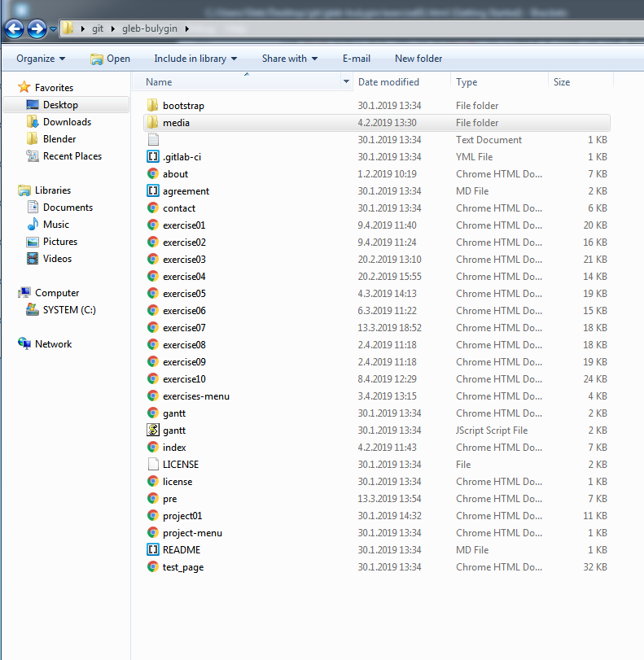Screen dimensions: 644x660
Task: Click E-mail in the toolbar
Action: (357, 59)
